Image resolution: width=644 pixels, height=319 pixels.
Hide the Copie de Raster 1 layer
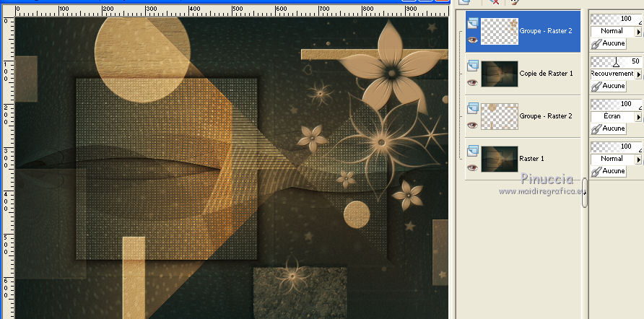pos(473,82)
